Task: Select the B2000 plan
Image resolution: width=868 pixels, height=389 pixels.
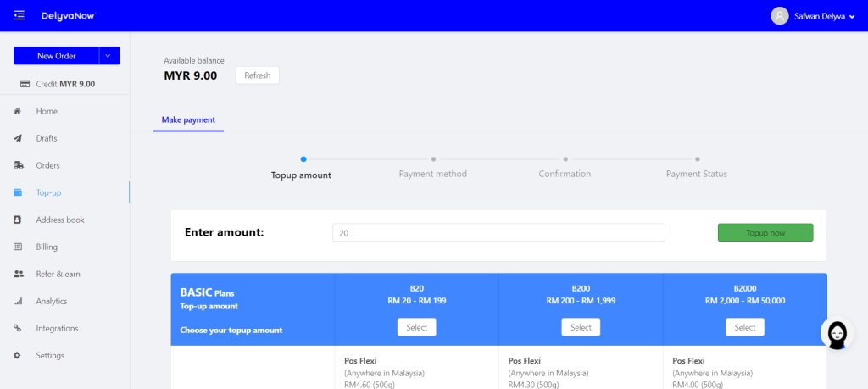Action: pos(745,327)
